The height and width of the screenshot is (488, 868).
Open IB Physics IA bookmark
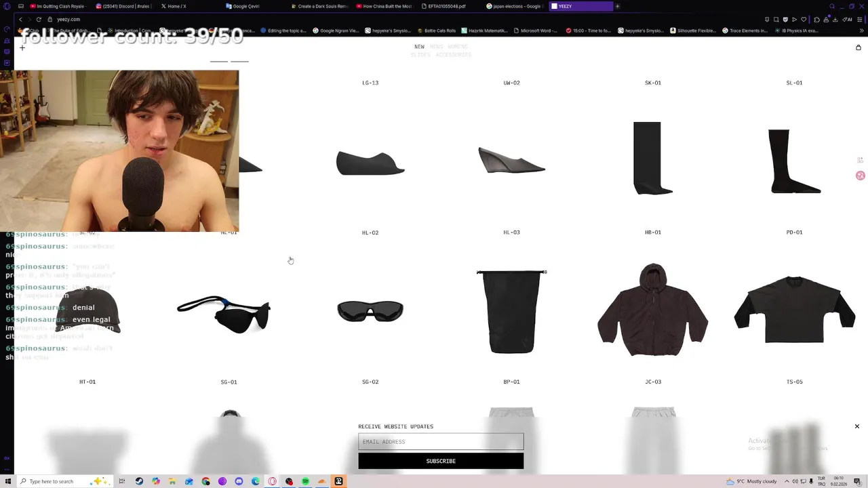796,30
